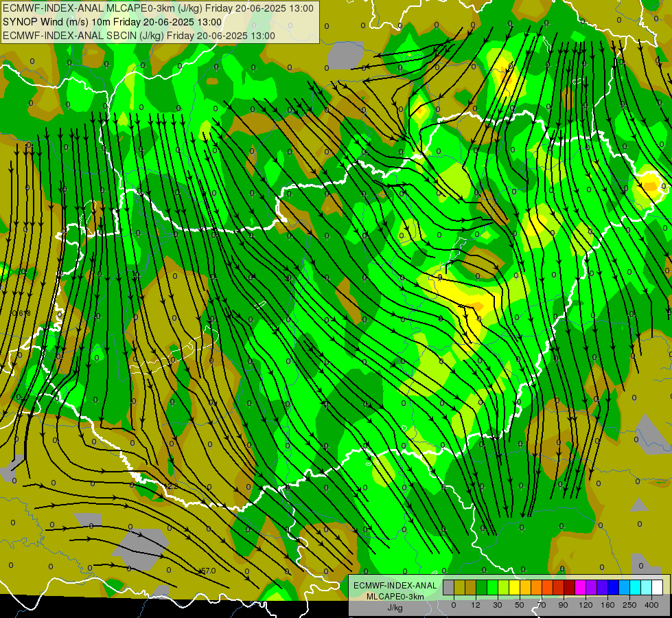This screenshot has width=672, height=618.
Task: Click the legend unit label 'J/kg'
Action: [x=395, y=608]
